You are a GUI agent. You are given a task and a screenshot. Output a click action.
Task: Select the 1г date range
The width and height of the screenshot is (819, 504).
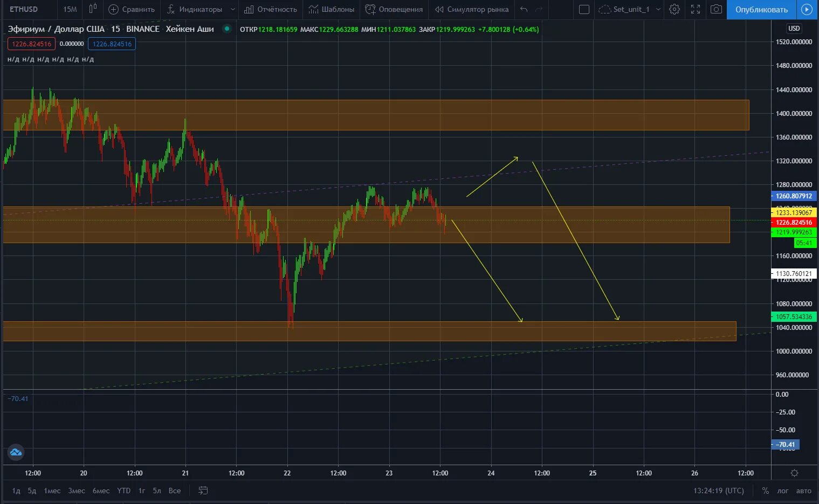142,491
